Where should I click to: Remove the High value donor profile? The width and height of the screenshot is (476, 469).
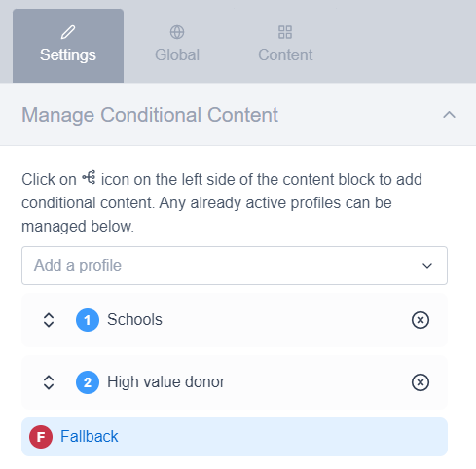point(421,382)
